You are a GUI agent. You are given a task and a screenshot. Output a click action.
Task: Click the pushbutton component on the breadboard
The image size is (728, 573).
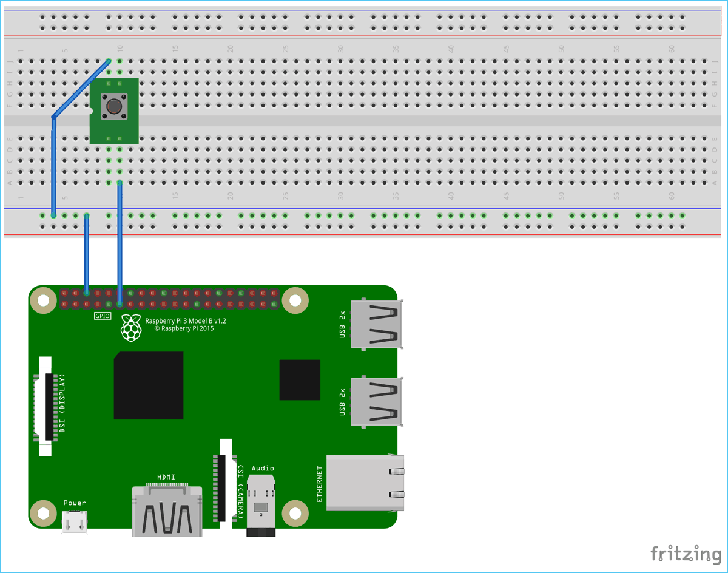[x=113, y=108]
